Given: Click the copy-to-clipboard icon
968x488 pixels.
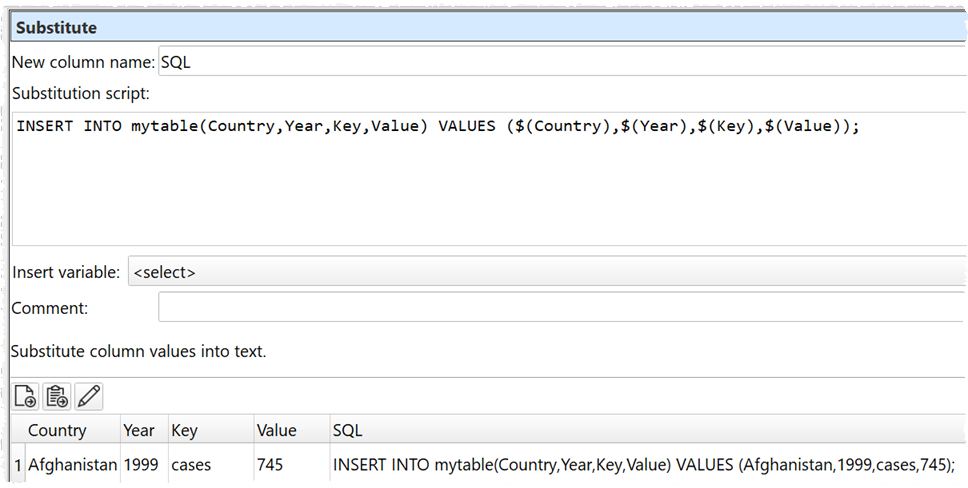Looking at the screenshot, I should 57,396.
